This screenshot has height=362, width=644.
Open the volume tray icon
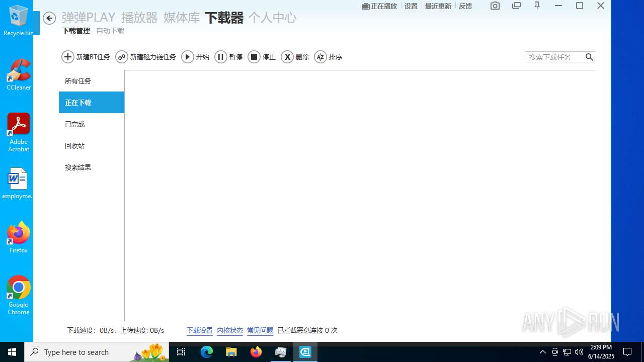pos(579,352)
